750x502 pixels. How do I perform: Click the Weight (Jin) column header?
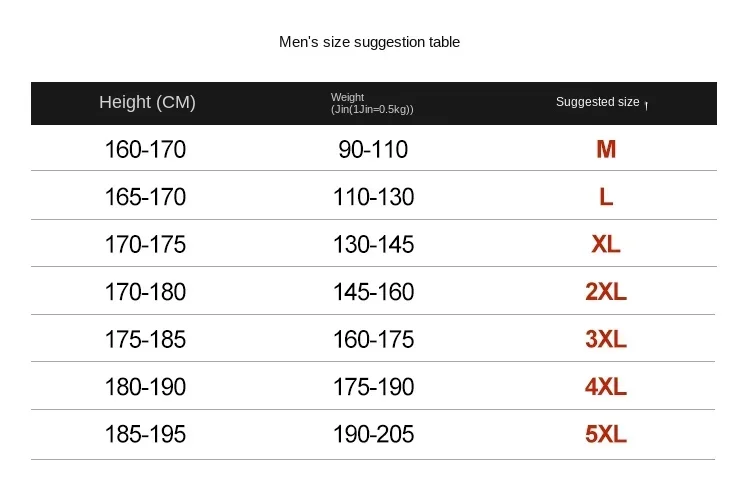[372, 103]
